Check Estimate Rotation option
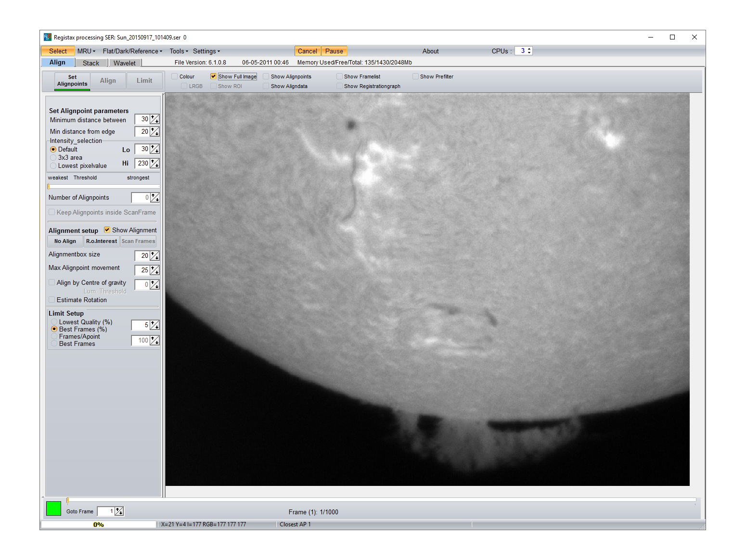The height and width of the screenshot is (560, 746). tap(52, 300)
